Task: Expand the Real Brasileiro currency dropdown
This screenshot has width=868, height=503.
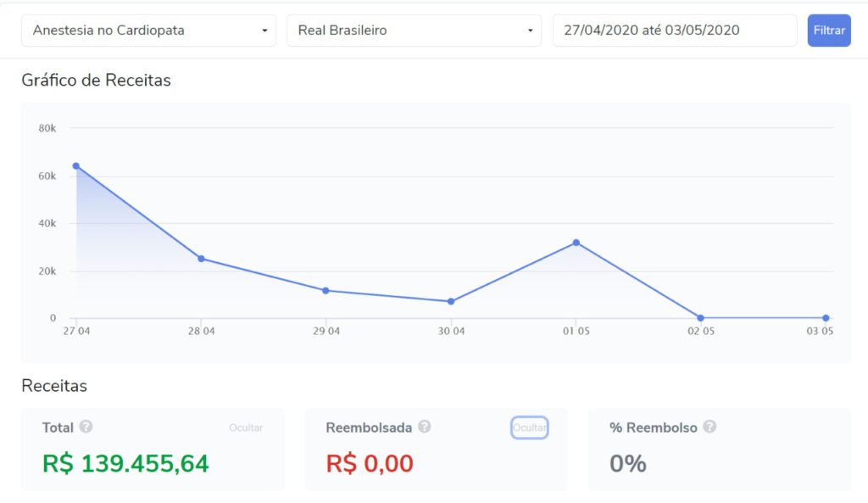Action: point(414,31)
